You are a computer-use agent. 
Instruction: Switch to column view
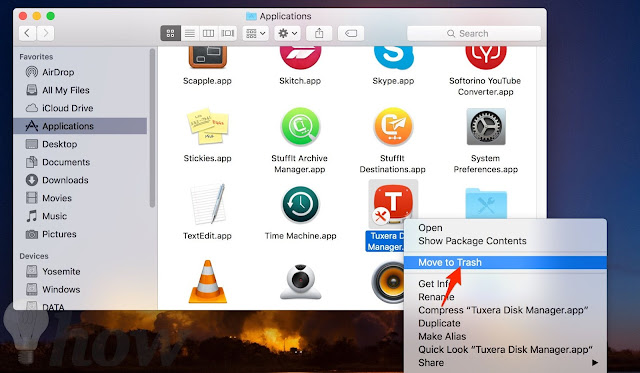(x=208, y=33)
